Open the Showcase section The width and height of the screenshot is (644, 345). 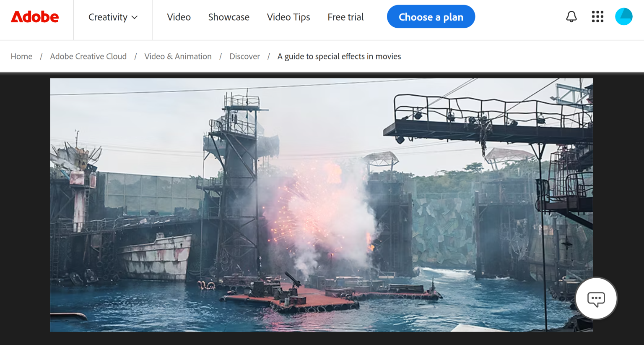coord(229,17)
